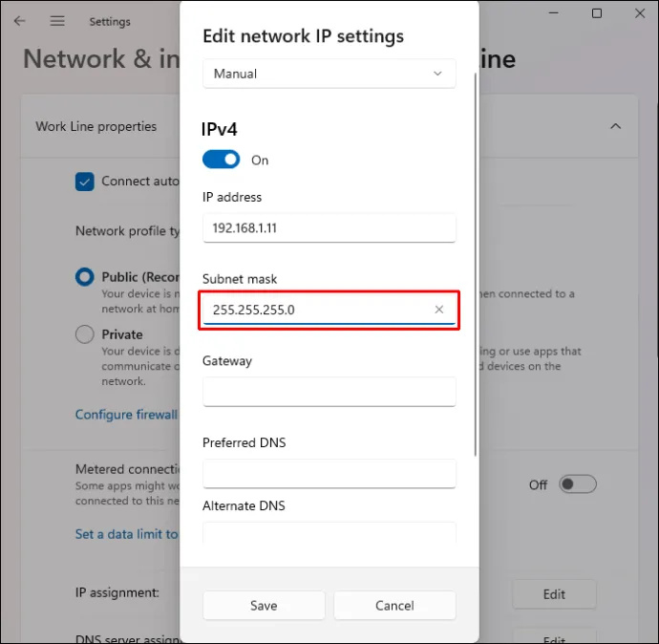Uncheck Connect automatically checkbox
Viewport: 659px width, 644px height.
(x=84, y=182)
